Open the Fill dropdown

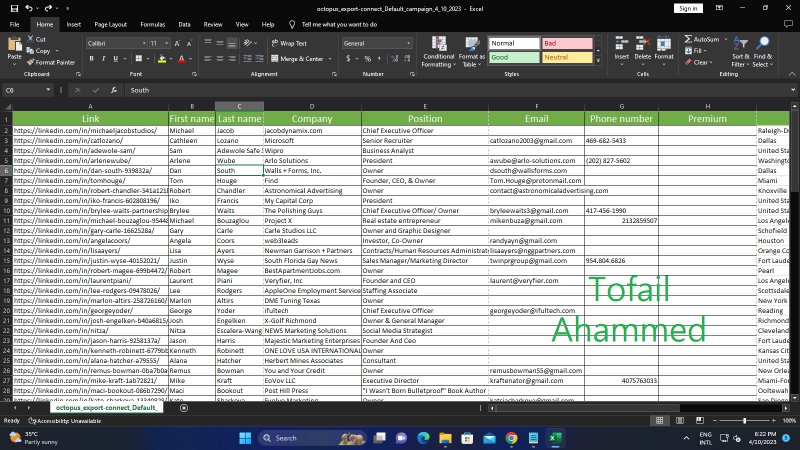(x=696, y=51)
